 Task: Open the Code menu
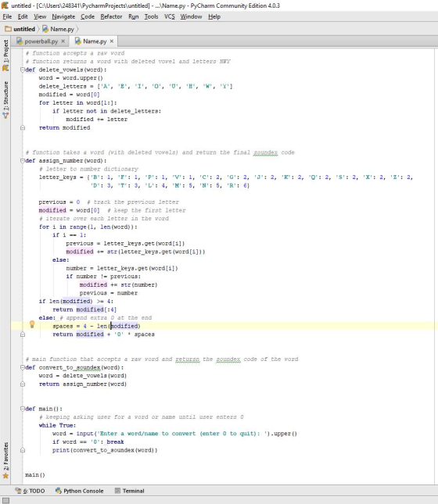(x=88, y=16)
